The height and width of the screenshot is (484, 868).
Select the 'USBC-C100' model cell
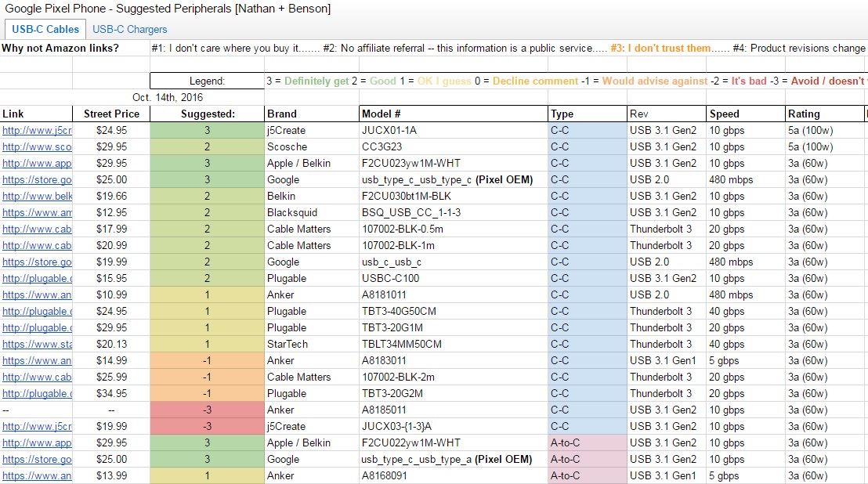[x=454, y=279]
